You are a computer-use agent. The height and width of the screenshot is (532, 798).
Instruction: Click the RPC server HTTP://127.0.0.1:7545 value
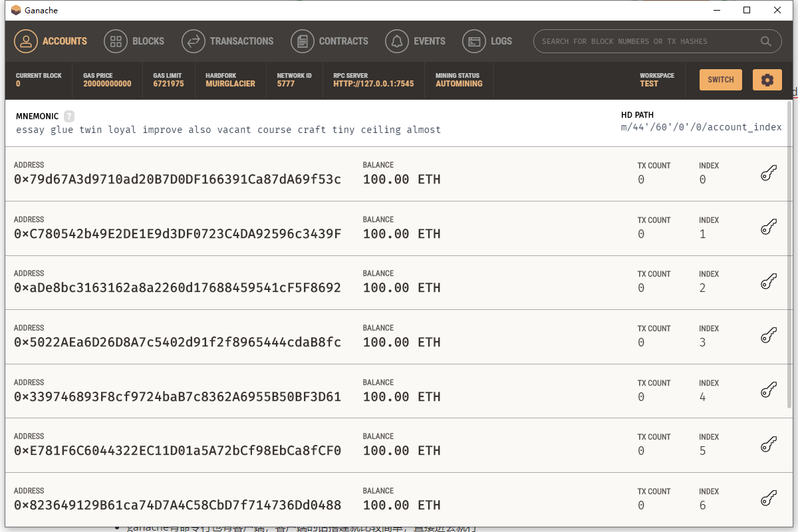click(374, 84)
